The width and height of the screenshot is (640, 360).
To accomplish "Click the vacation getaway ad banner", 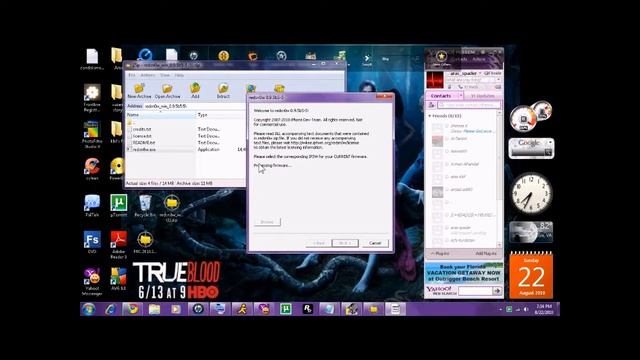I will [464, 273].
